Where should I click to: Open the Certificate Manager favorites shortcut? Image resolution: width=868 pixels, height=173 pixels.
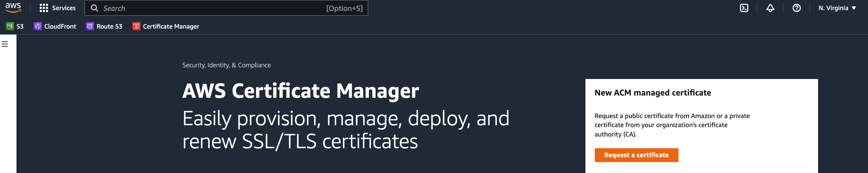click(x=171, y=26)
